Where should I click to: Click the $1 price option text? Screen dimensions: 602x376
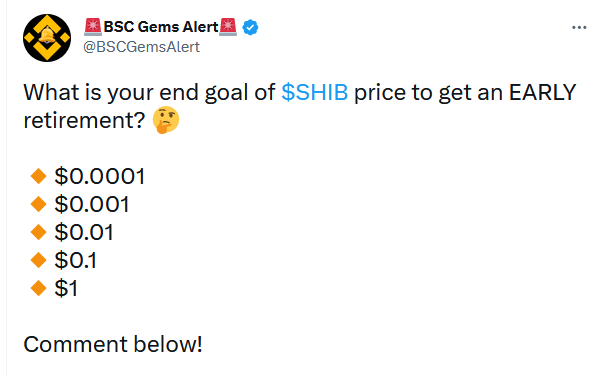click(x=66, y=288)
